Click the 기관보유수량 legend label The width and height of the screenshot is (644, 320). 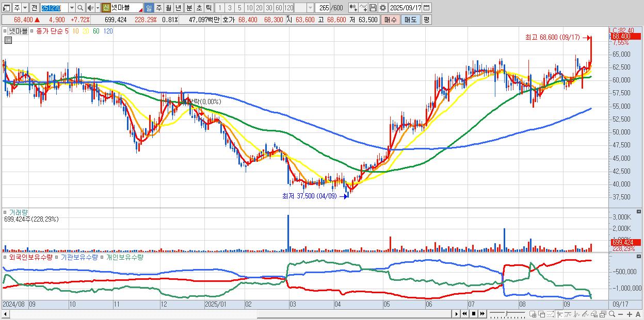[x=79, y=257]
